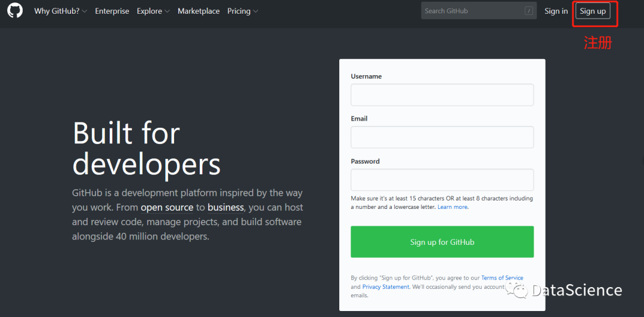
Task: Expand the Why GitHub? dropdown
Action: point(60,11)
